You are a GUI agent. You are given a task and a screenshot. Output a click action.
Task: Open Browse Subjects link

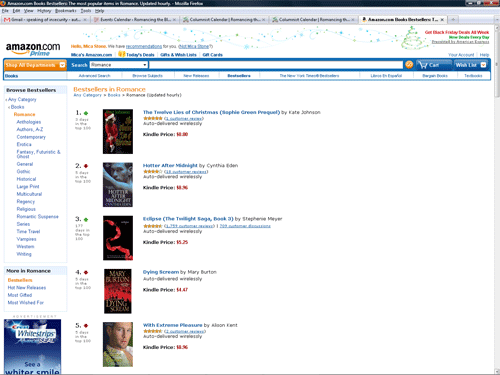[147, 76]
